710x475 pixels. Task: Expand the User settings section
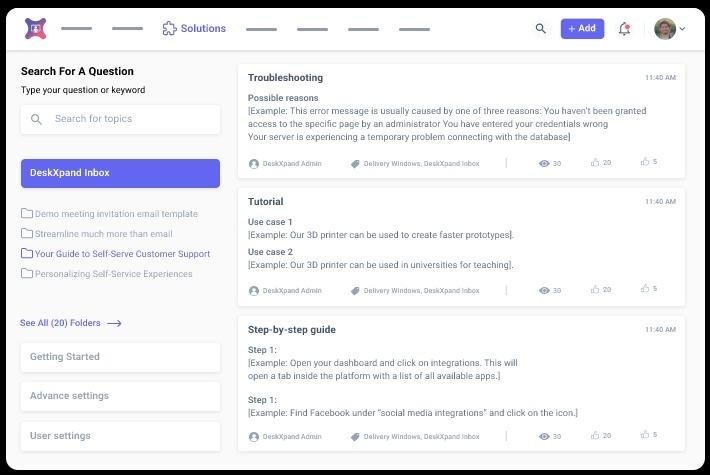[120, 436]
